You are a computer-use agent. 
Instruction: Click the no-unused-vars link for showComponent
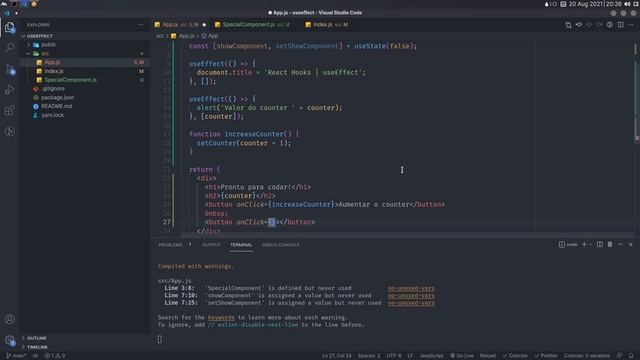point(411,296)
